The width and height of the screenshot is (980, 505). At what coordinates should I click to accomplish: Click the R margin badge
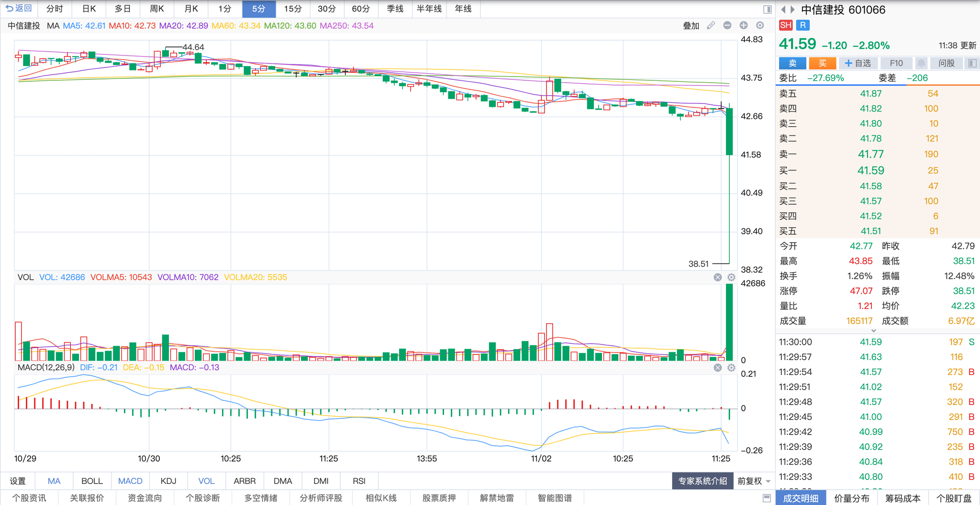(x=803, y=25)
